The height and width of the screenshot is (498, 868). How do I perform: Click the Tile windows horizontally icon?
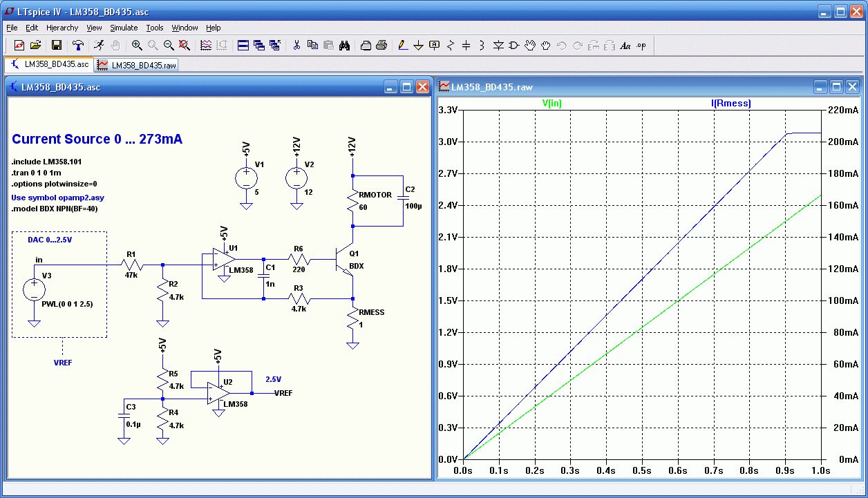(243, 46)
